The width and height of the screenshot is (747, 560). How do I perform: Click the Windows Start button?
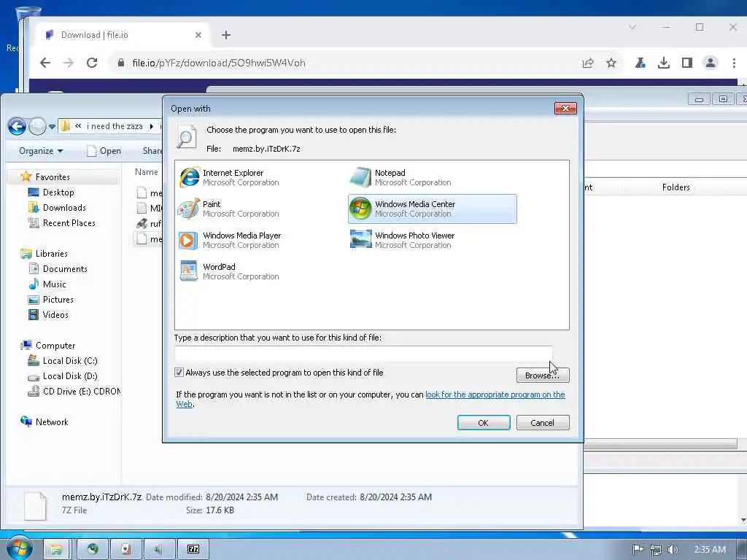point(19,548)
